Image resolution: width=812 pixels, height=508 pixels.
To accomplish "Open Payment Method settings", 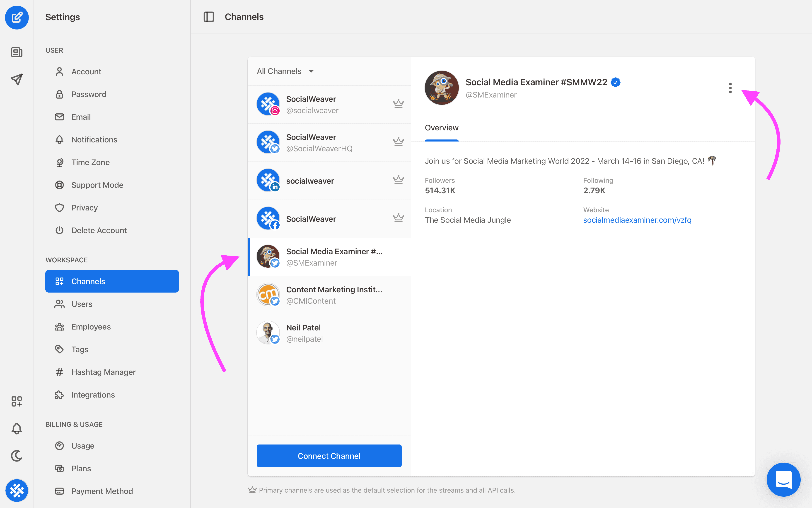I will click(x=112, y=491).
